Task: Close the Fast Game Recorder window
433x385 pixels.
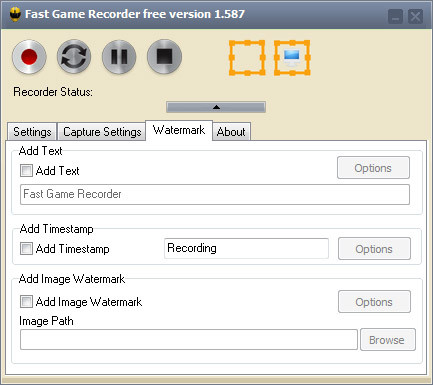Action: (x=415, y=16)
